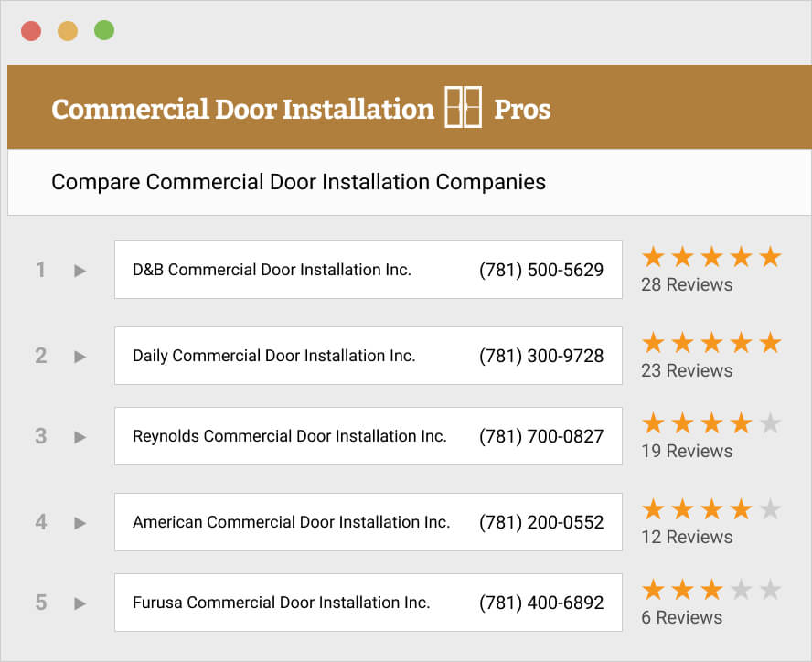
Task: Click the yellow window control dot
Action: point(68,29)
